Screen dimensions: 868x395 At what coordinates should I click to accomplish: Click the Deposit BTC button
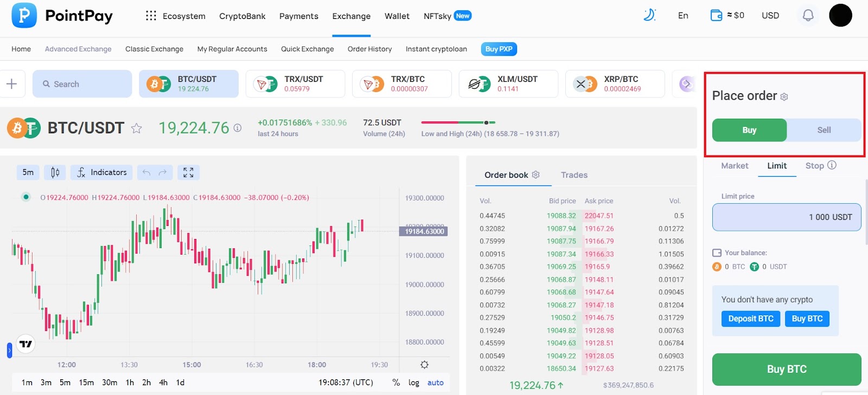tap(751, 319)
